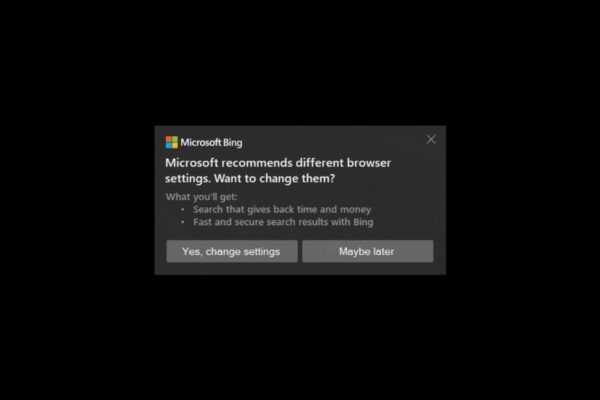Click the word 'settings.' in the headline
This screenshot has height=400, width=600.
point(188,179)
